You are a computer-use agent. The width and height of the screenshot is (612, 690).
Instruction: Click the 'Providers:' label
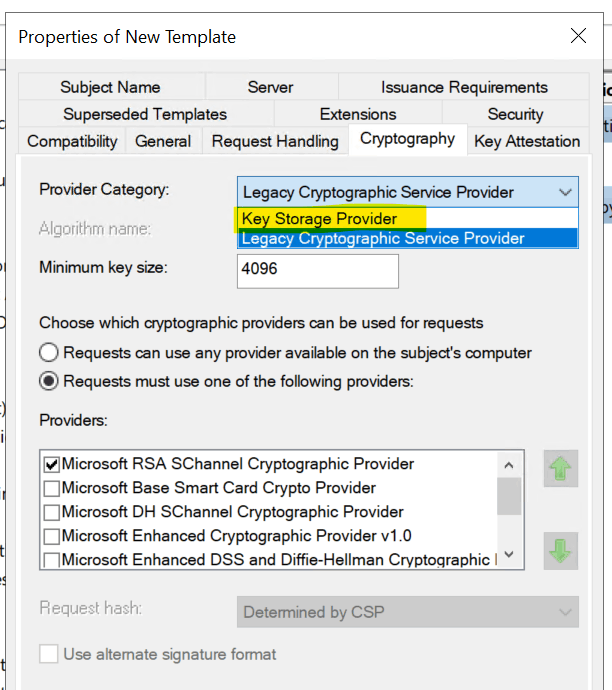point(73,420)
